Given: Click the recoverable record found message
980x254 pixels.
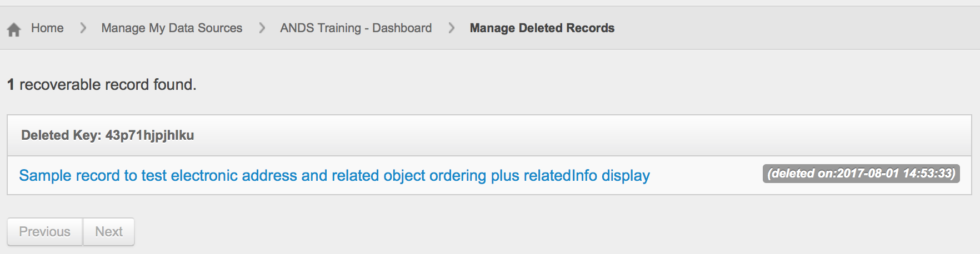Looking at the screenshot, I should [x=108, y=85].
